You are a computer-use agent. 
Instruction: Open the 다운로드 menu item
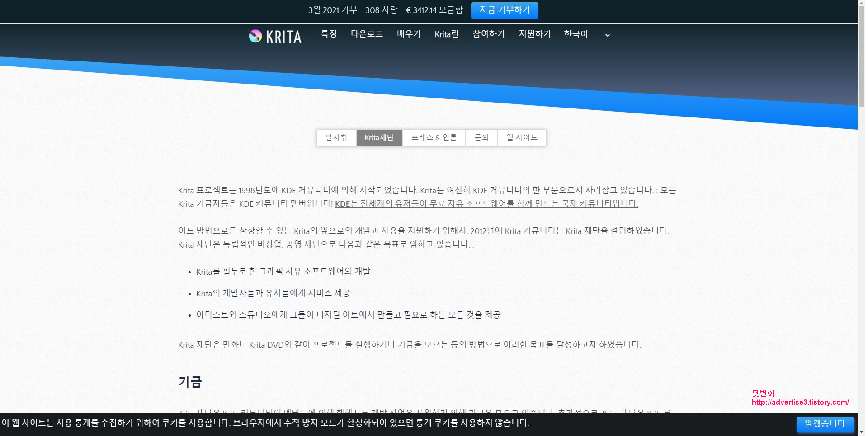tap(367, 34)
